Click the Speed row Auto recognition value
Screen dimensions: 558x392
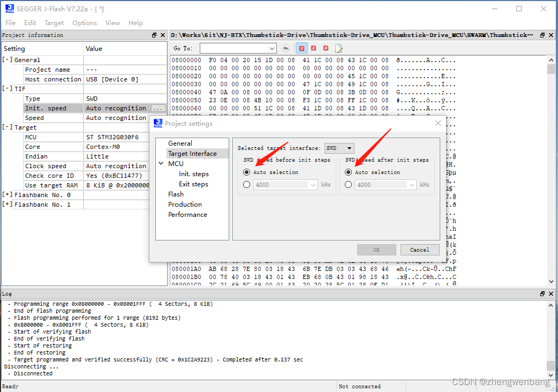coord(116,118)
